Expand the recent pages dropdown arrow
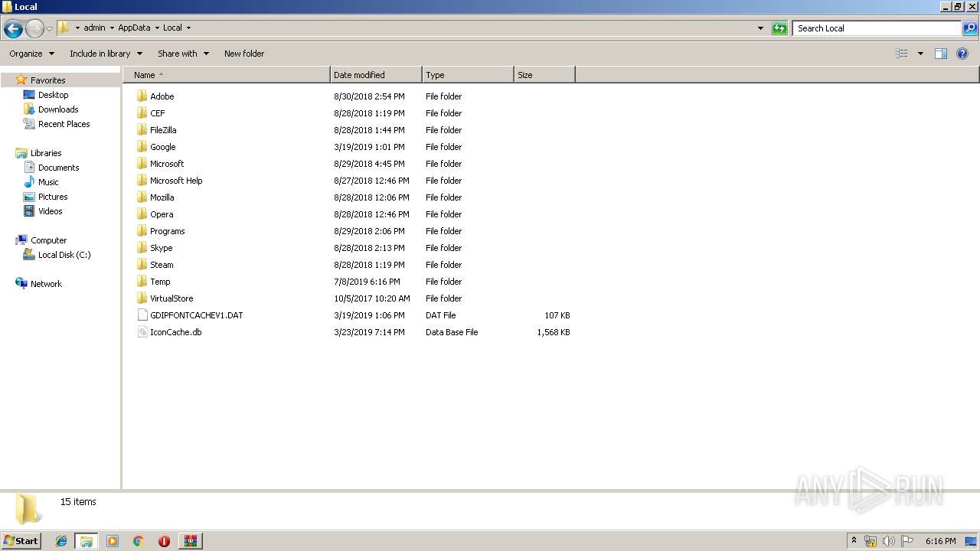 pyautogui.click(x=49, y=28)
